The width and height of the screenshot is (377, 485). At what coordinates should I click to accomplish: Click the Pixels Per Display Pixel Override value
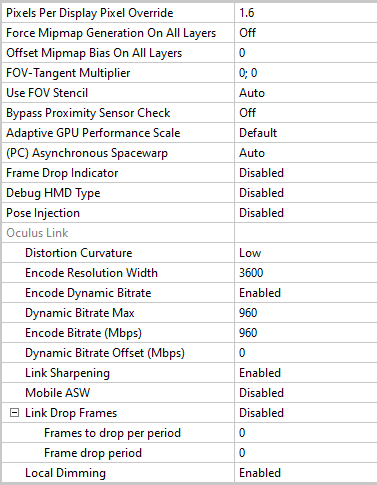click(306, 13)
